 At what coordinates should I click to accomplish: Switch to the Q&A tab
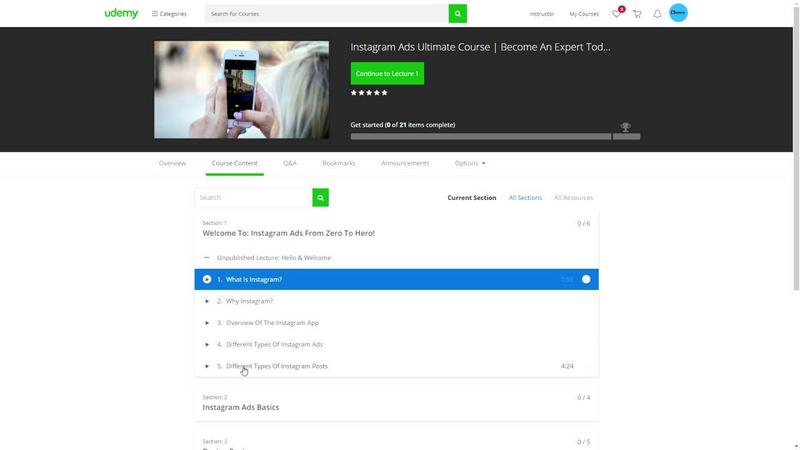(290, 163)
